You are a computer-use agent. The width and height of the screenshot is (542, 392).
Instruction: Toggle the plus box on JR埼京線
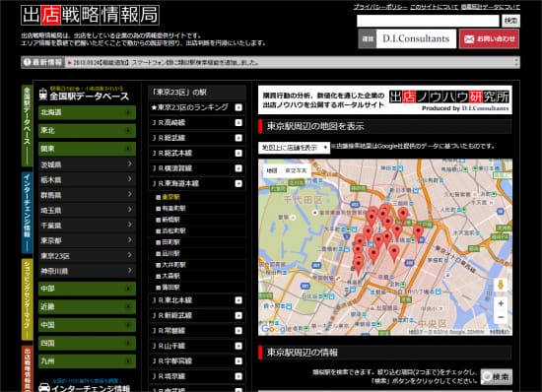238,376
